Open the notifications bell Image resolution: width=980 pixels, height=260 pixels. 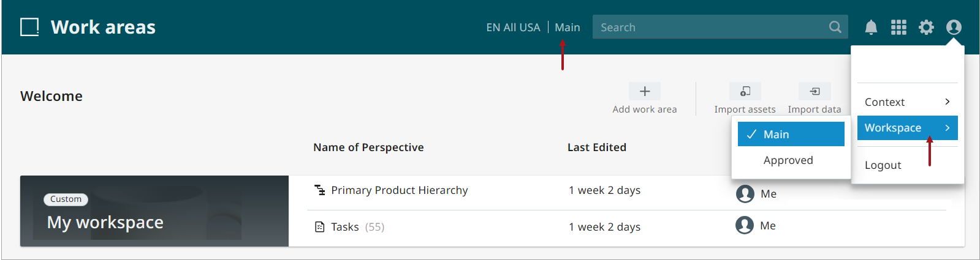point(871,28)
